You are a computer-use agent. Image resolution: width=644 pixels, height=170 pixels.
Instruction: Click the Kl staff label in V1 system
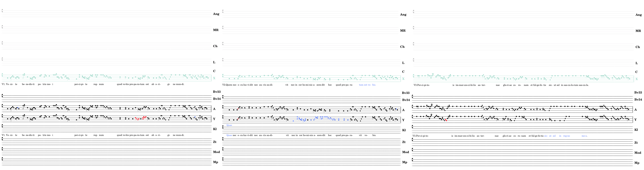point(215,129)
